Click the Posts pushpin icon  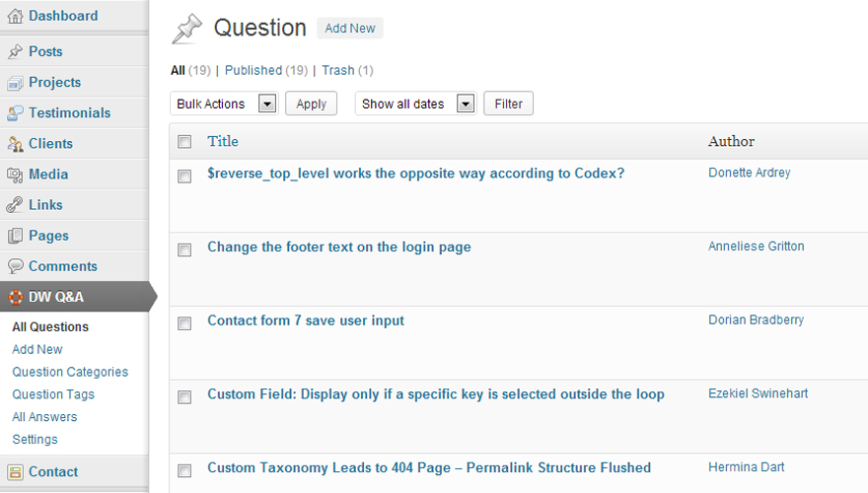[15, 51]
